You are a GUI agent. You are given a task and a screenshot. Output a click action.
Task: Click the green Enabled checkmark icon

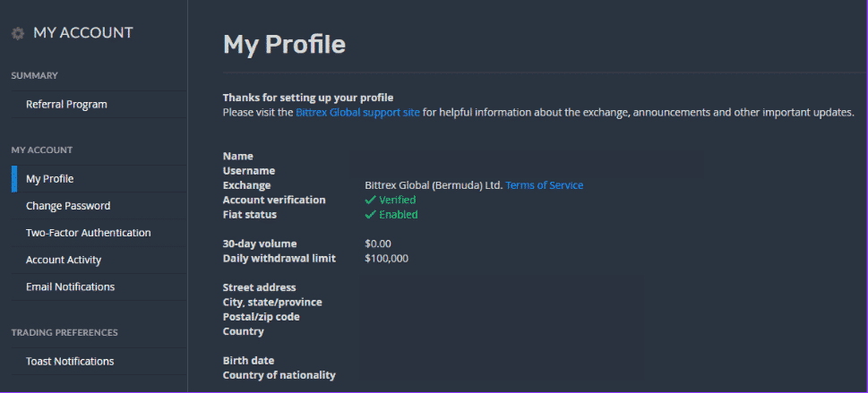point(370,215)
